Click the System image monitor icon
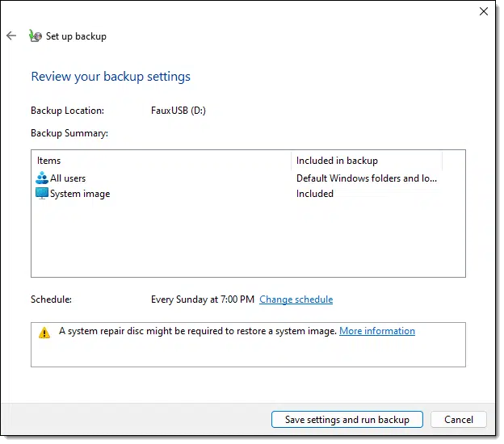 coord(42,194)
